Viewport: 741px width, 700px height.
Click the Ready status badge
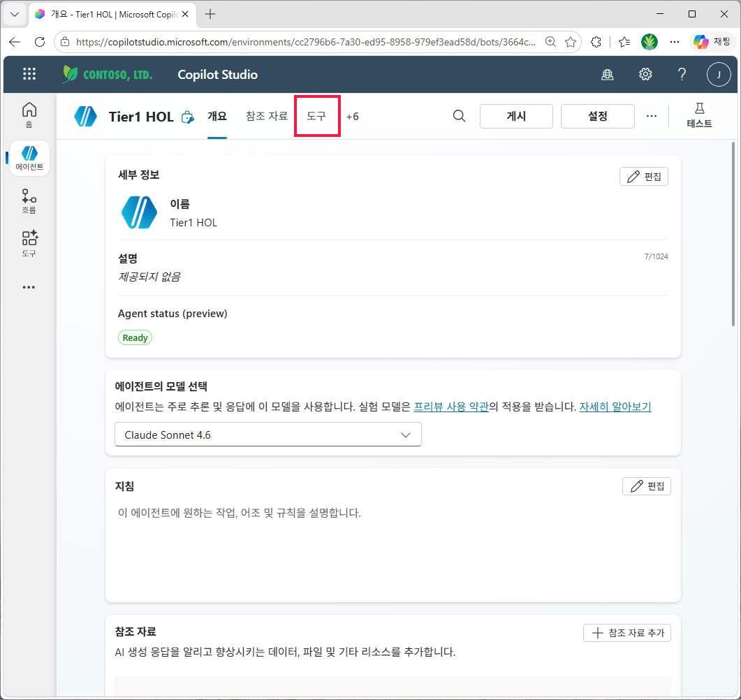coord(135,337)
